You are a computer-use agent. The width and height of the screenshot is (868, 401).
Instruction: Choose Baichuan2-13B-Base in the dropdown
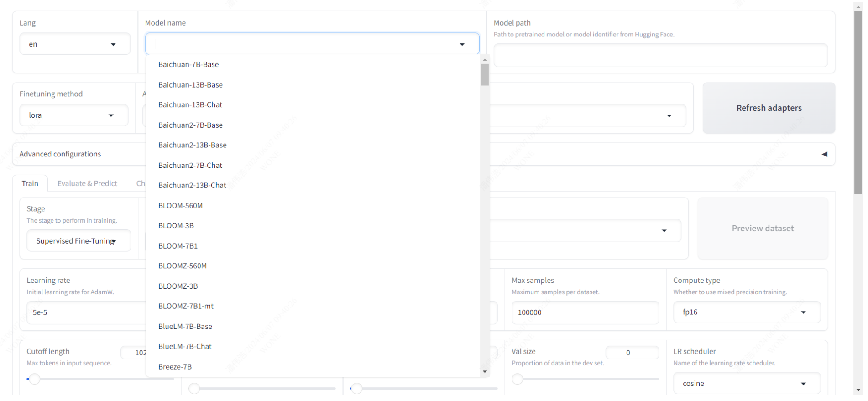click(313, 145)
